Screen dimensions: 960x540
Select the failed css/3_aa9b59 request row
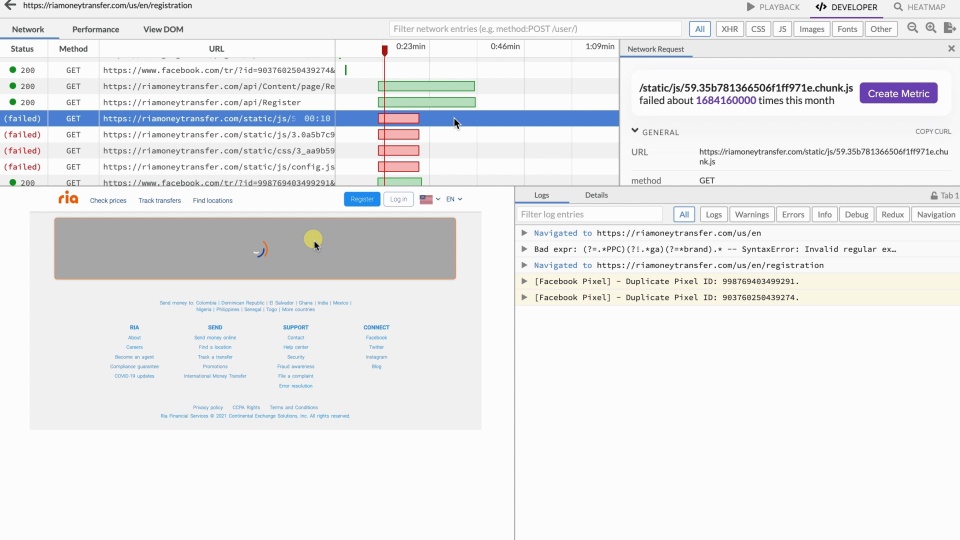309,151
